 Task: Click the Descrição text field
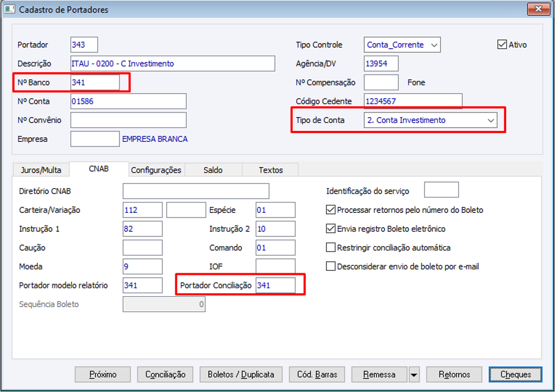click(172, 64)
